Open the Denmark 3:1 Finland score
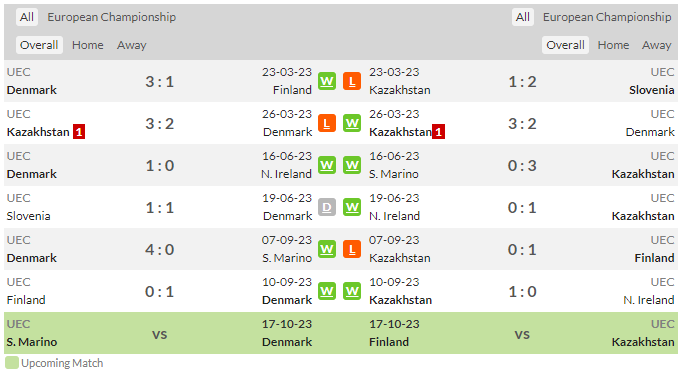This screenshot has height=389, width=681. pyautogui.click(x=159, y=82)
